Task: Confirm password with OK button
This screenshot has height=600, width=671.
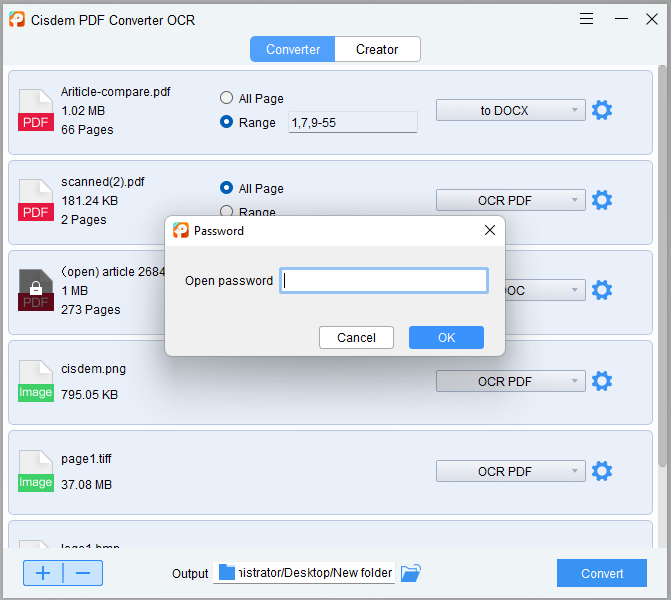Action: 446,338
